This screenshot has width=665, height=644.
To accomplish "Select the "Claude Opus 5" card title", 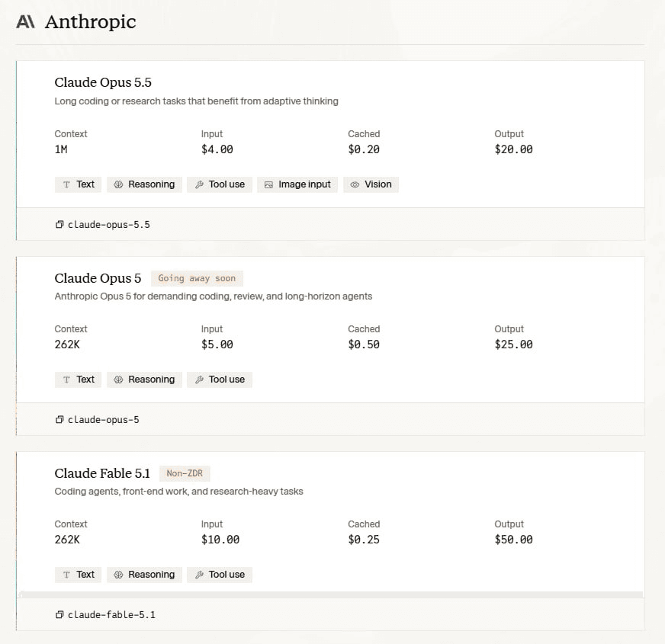I will (98, 278).
